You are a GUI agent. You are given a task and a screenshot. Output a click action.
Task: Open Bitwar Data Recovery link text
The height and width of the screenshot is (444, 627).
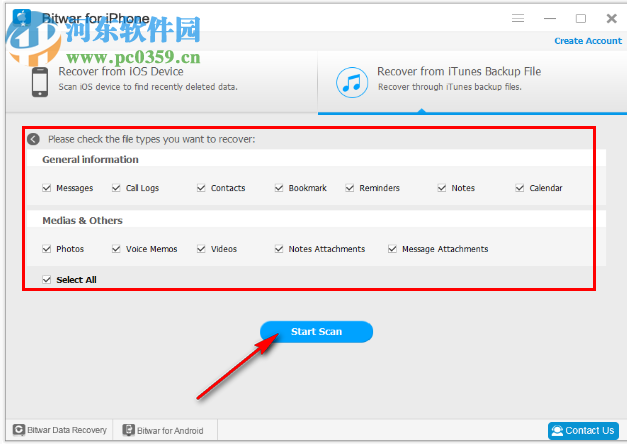67,430
